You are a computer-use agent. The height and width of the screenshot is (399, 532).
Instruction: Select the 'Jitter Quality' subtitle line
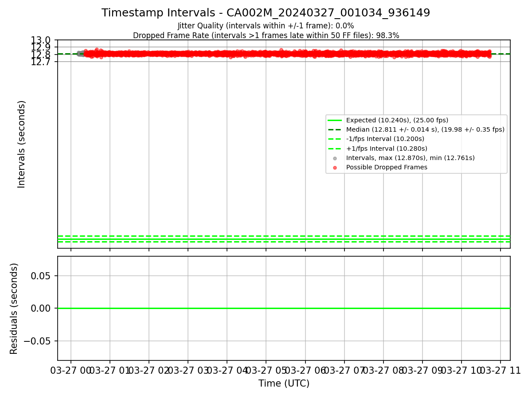coord(266,26)
